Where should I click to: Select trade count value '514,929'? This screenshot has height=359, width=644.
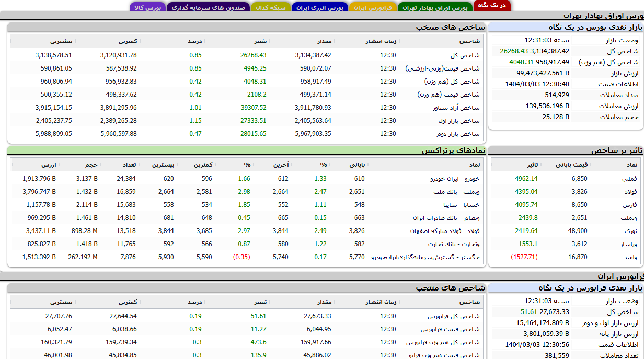(x=557, y=95)
